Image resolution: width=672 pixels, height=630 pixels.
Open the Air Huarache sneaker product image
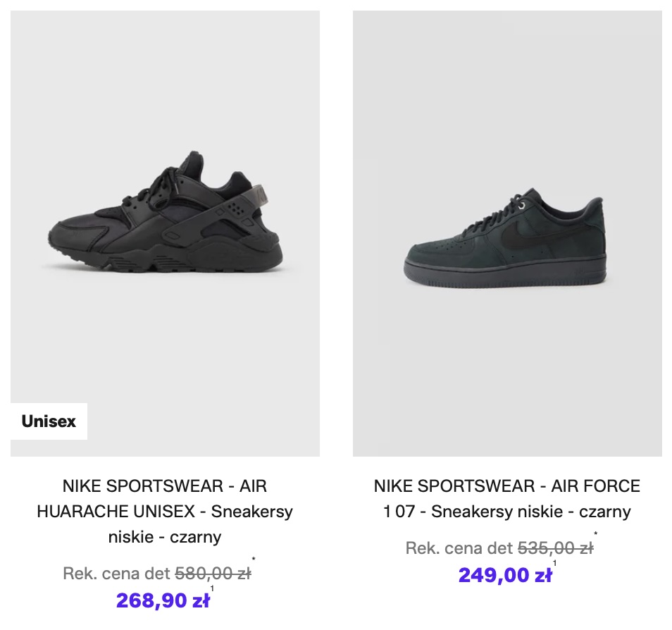tap(165, 226)
